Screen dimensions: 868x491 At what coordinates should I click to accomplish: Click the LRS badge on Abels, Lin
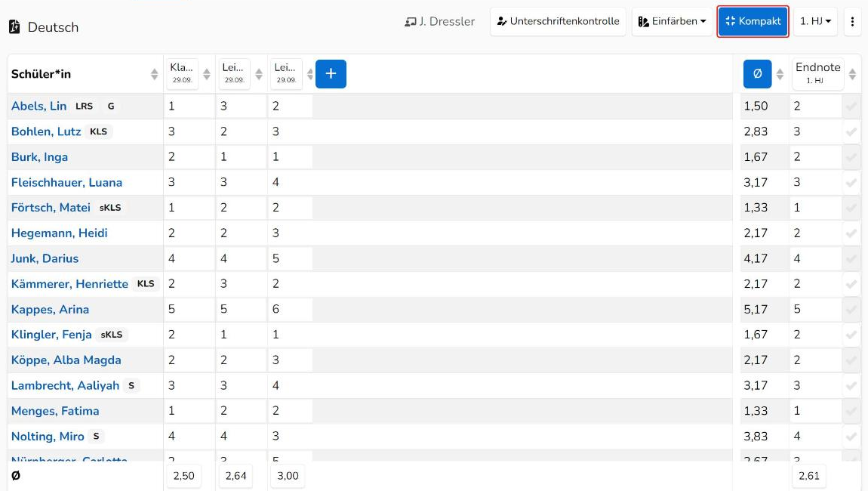pos(84,107)
